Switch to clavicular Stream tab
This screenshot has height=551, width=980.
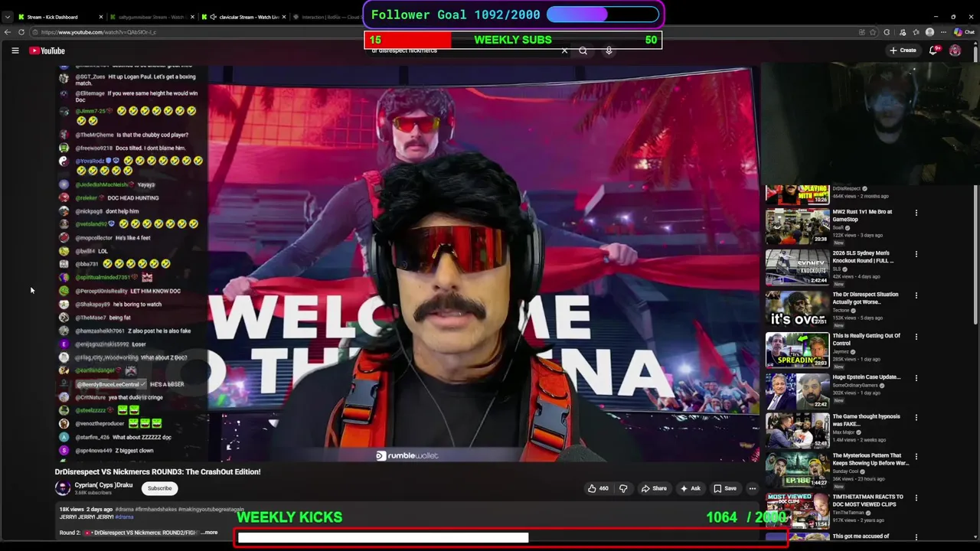tap(243, 17)
